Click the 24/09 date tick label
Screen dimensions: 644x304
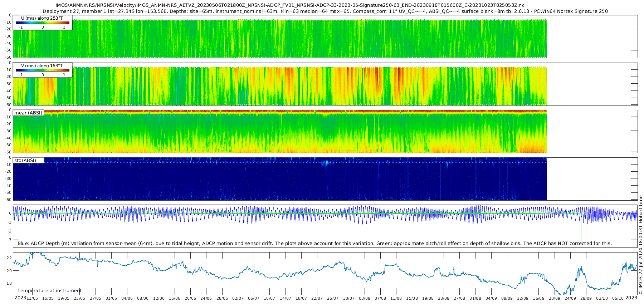(570, 298)
